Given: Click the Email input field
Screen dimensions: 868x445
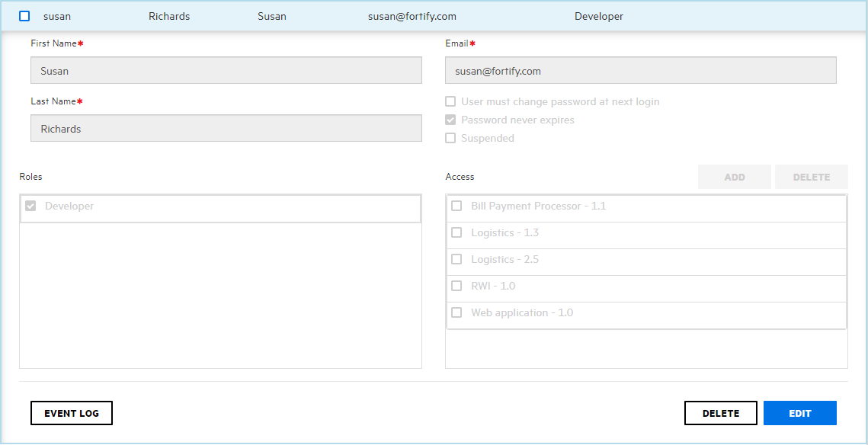Looking at the screenshot, I should click(x=640, y=71).
